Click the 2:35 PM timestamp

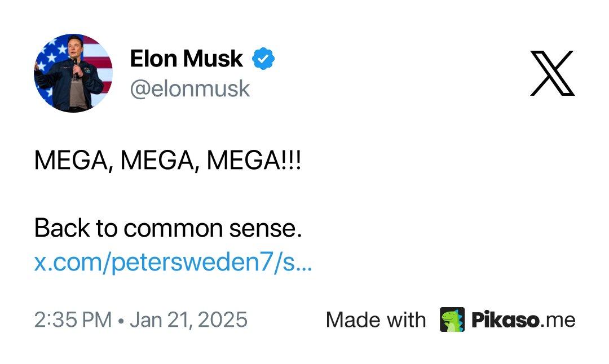click(x=73, y=319)
